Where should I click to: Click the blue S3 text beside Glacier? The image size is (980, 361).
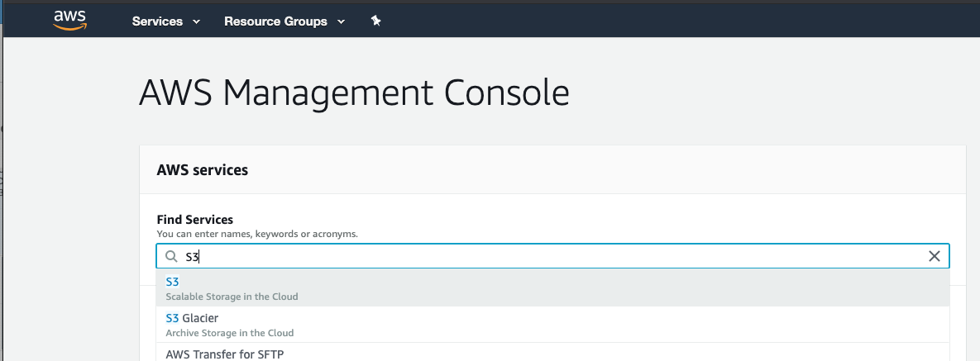pyautogui.click(x=172, y=319)
